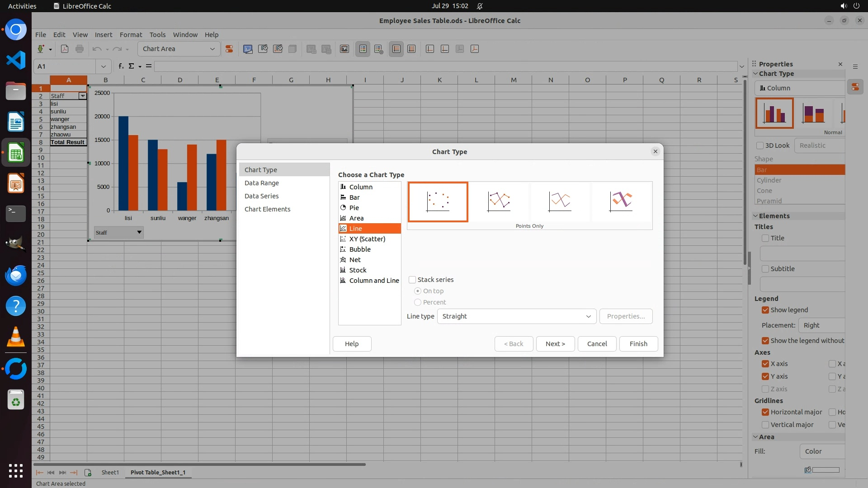
Task: Select the Pie chart type
Action: (x=354, y=208)
